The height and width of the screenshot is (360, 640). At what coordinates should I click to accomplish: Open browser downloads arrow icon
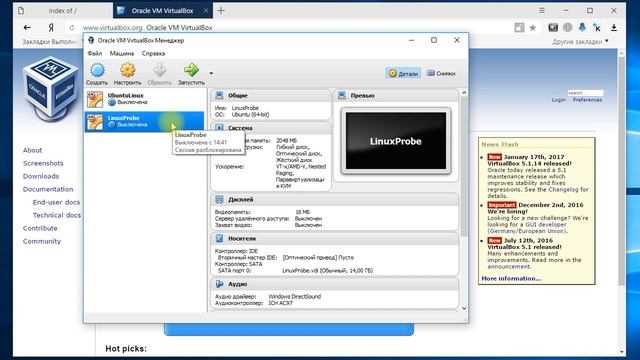(614, 28)
